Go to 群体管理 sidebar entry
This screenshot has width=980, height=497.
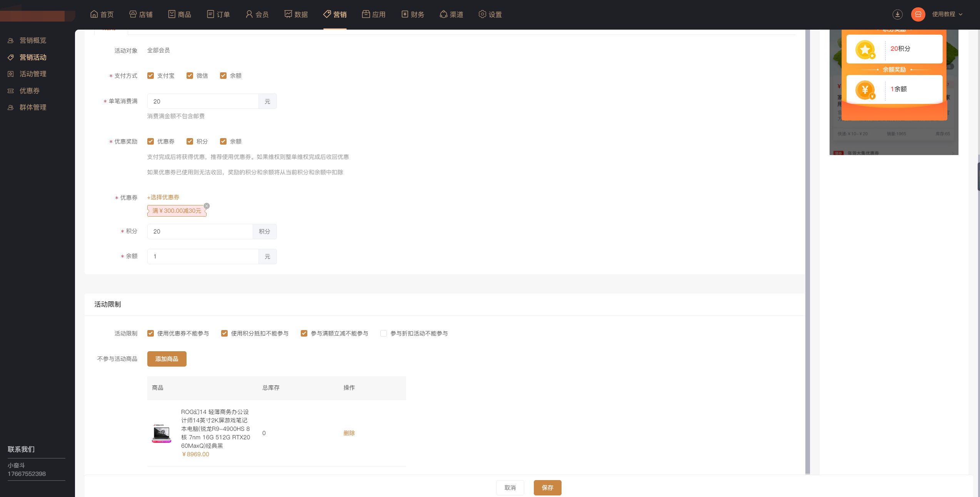(x=33, y=107)
